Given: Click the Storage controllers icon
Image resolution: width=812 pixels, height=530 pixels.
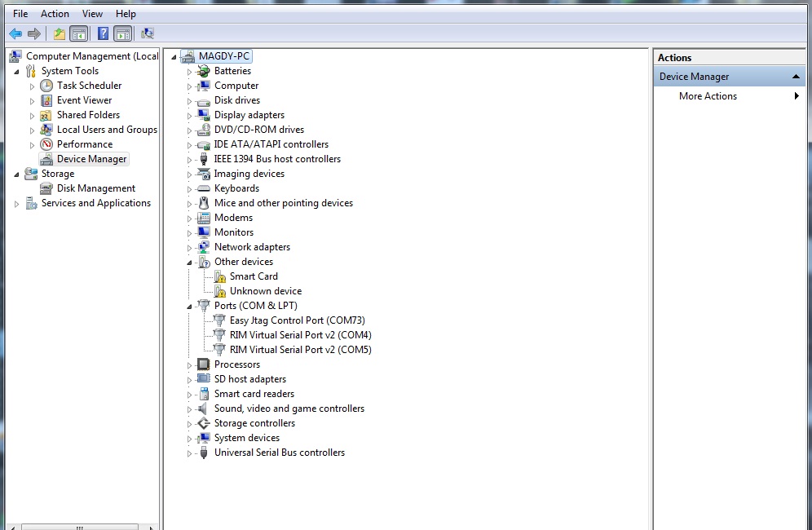Looking at the screenshot, I should 204,423.
